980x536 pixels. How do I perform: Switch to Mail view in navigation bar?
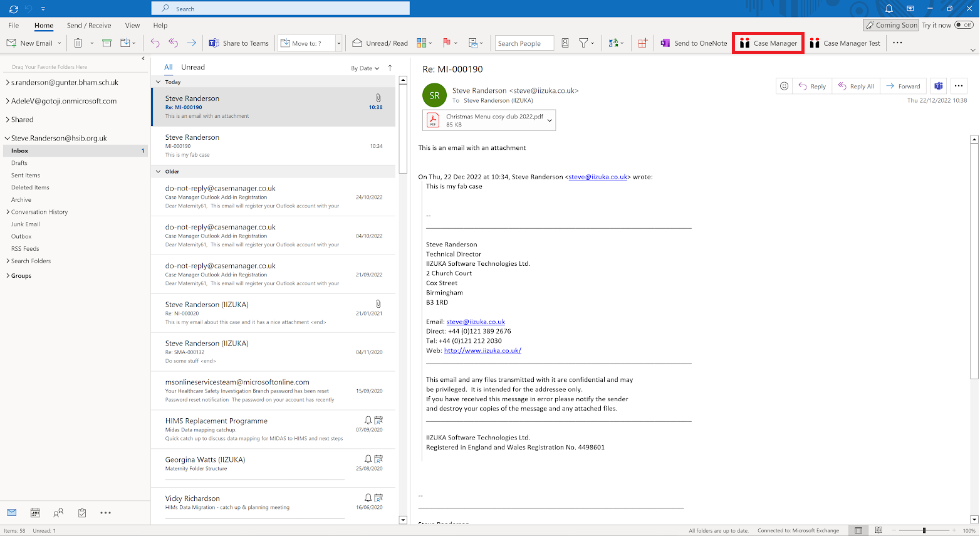(x=12, y=513)
